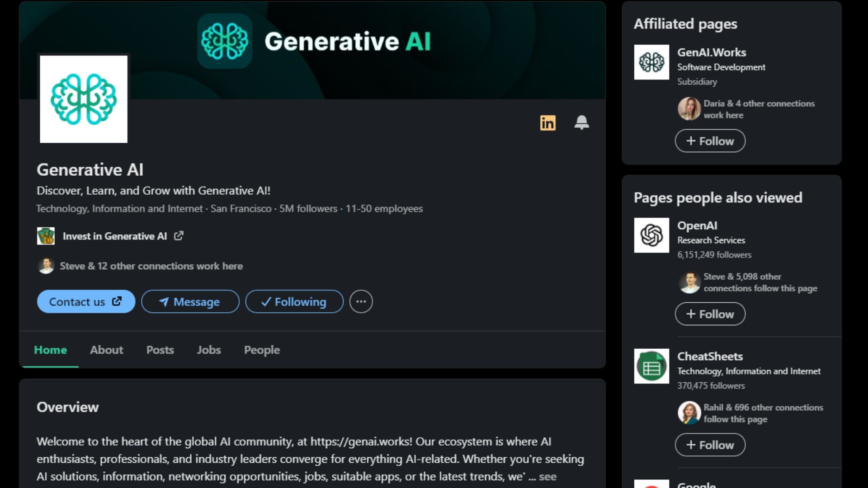View Rahil & 696 other connections
The height and width of the screenshot is (488, 868).
point(763,413)
